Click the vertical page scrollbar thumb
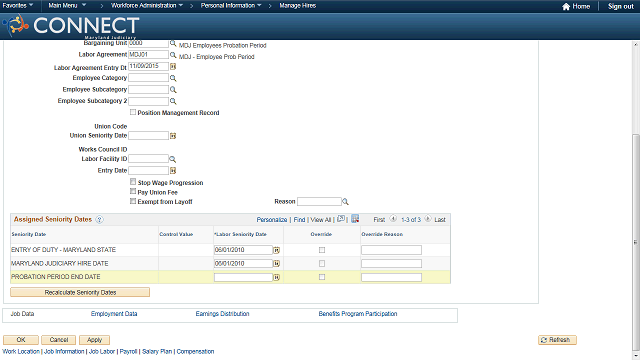640x360 pixels. pos(636,241)
